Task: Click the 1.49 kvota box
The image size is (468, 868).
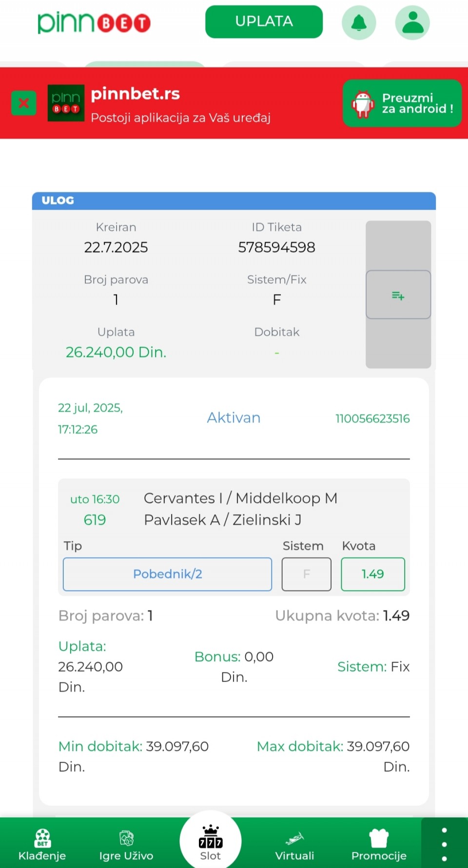Action: point(373,574)
